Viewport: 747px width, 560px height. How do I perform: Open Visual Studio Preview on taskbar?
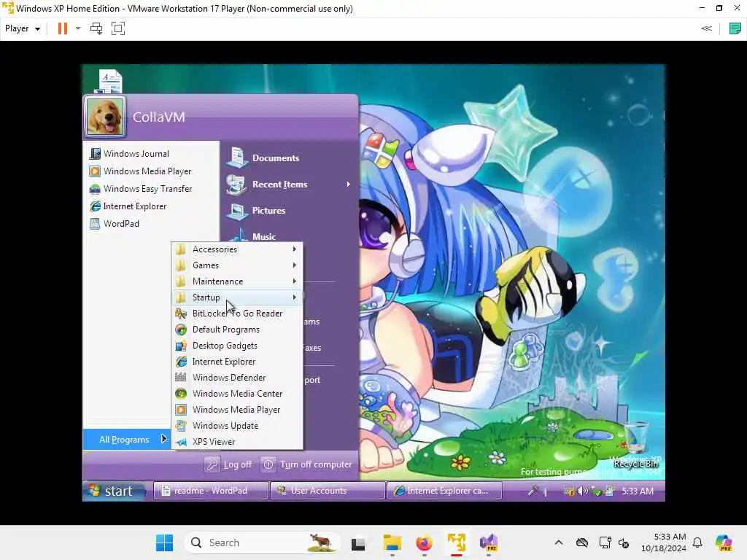pyautogui.click(x=489, y=542)
